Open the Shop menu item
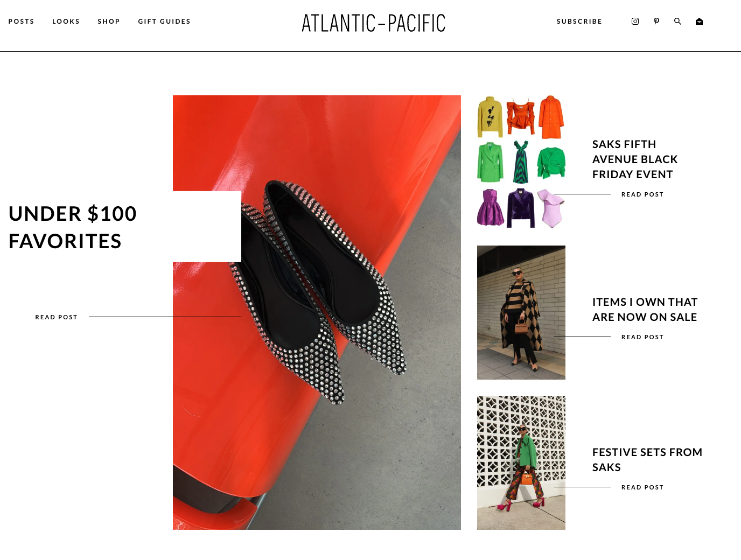Image resolution: width=741 pixels, height=560 pixels. (109, 22)
